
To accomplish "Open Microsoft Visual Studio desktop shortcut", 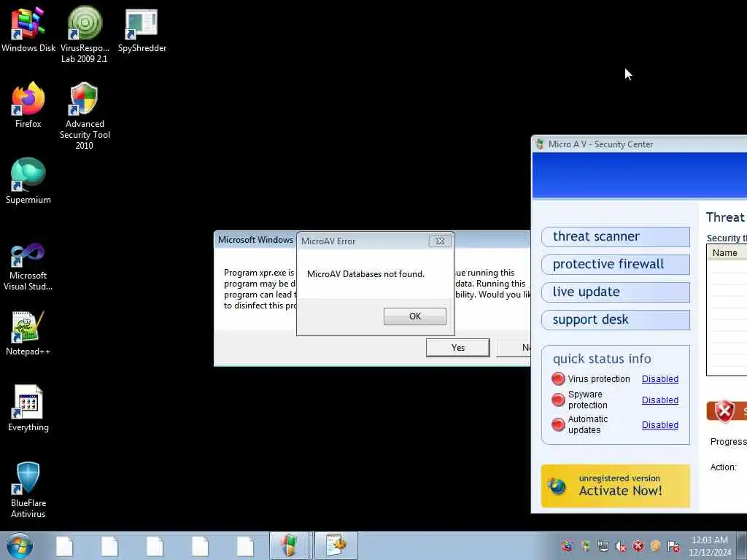I will tap(28, 267).
